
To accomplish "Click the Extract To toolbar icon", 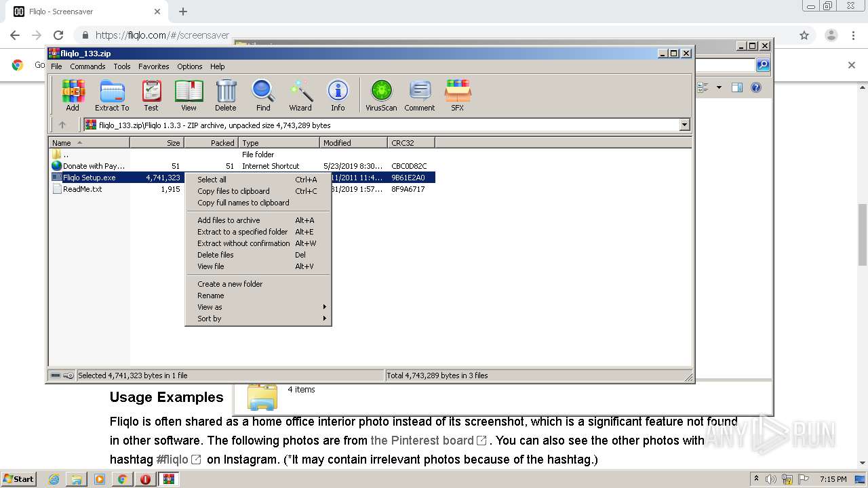I will coord(112,95).
